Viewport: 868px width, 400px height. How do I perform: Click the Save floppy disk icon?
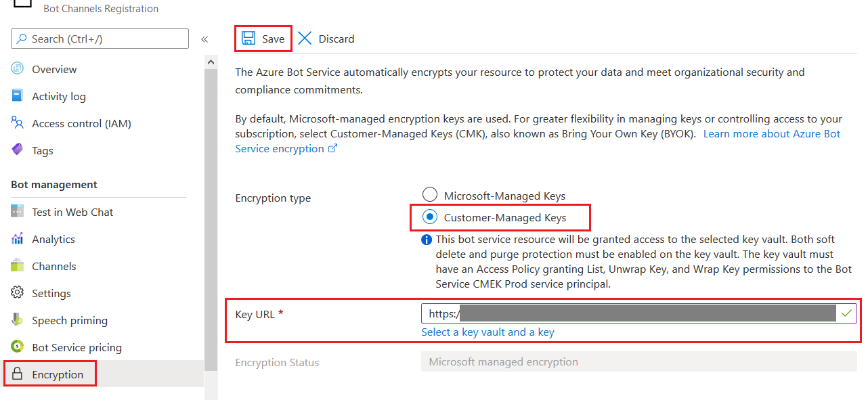[x=248, y=39]
